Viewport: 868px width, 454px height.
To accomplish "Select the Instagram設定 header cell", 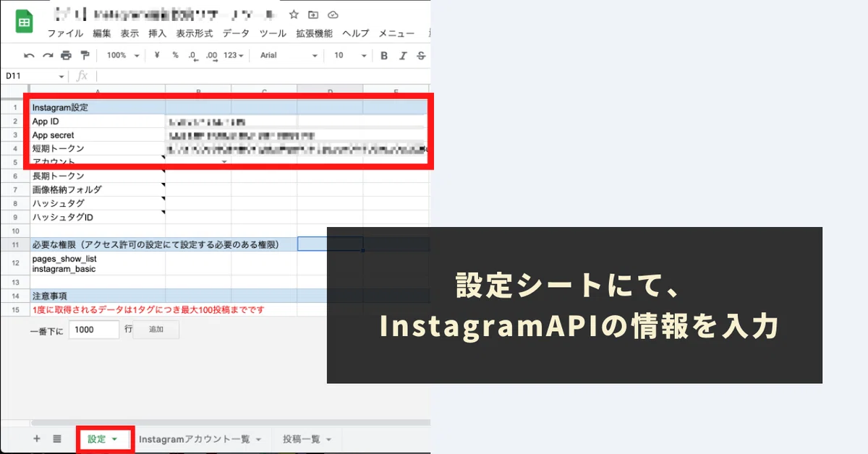I will pyautogui.click(x=98, y=108).
